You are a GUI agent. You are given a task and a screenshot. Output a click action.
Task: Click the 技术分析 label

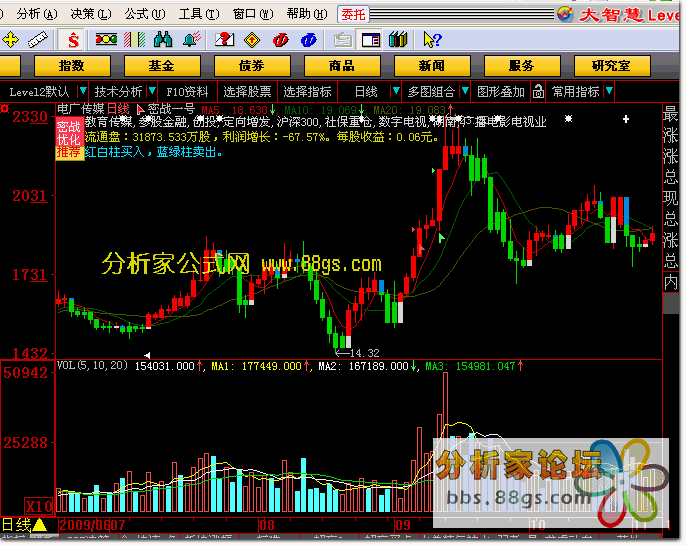pyautogui.click(x=118, y=92)
